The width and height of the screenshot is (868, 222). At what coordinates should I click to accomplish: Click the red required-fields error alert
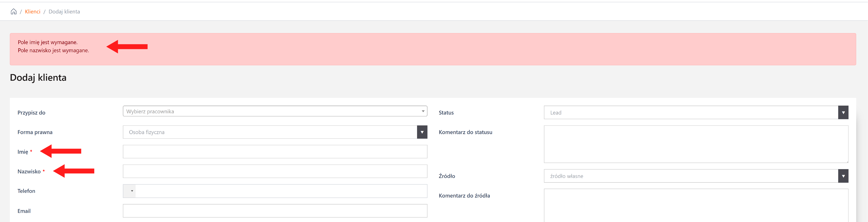pyautogui.click(x=433, y=49)
